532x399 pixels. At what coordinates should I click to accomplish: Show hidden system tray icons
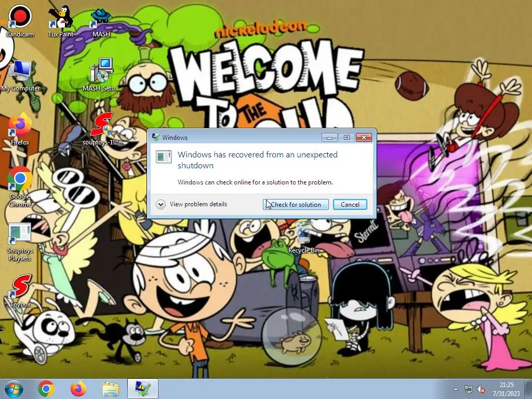pos(455,389)
